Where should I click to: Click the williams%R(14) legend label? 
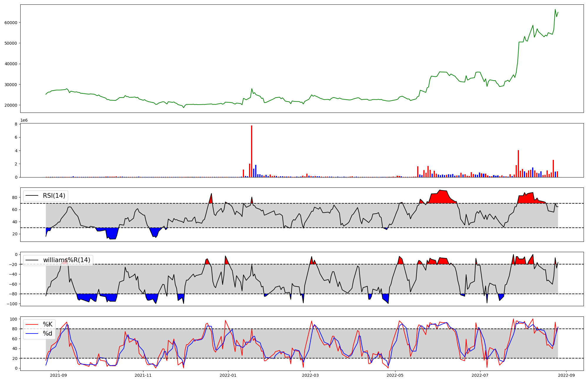[x=67, y=260]
